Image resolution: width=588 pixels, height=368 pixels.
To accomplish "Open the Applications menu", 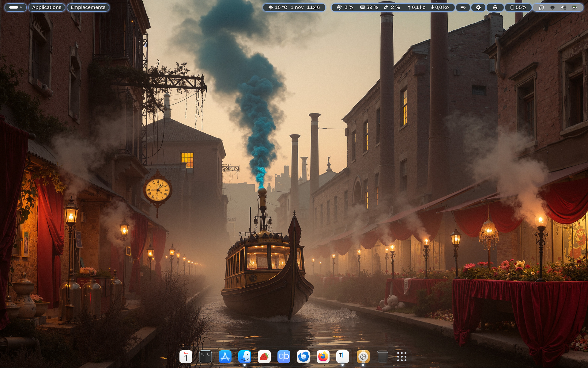I will pos(47,7).
